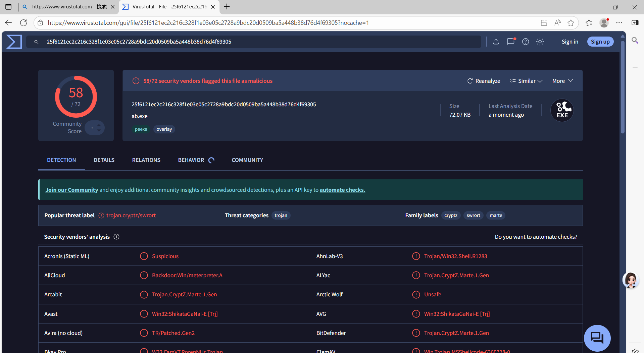The height and width of the screenshot is (353, 644).
Task: Click the popular threat label info icon
Action: (101, 216)
